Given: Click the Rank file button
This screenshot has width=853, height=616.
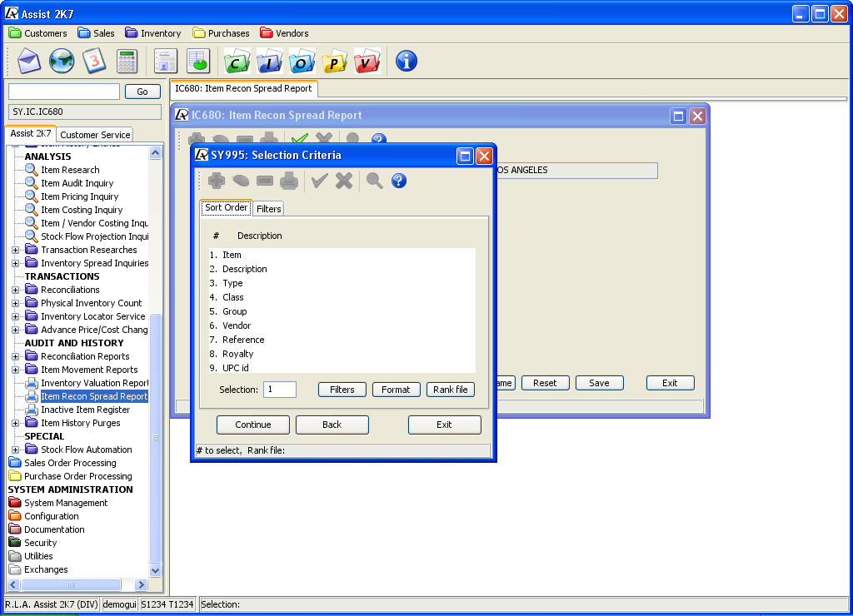Looking at the screenshot, I should [x=451, y=390].
